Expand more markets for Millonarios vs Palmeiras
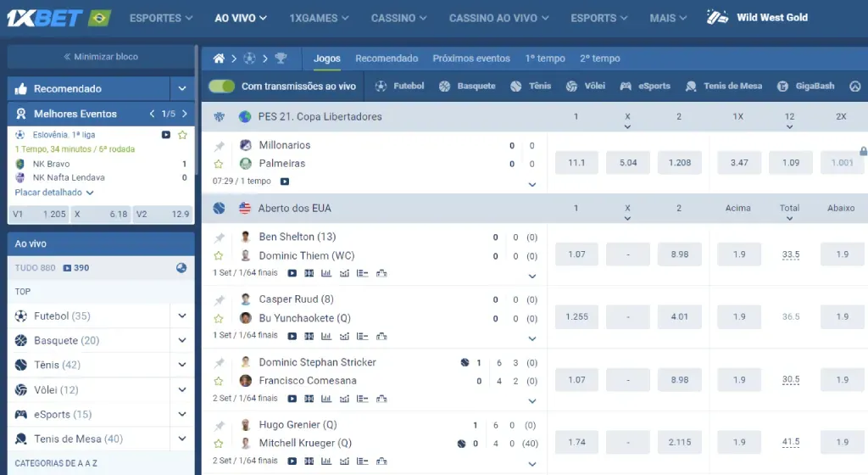 tap(532, 184)
